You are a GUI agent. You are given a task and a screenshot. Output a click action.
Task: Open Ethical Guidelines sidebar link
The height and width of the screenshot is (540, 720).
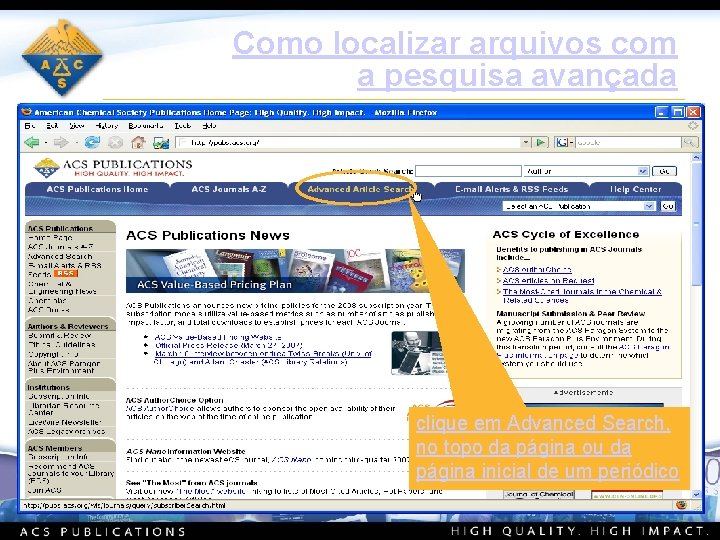click(x=62, y=344)
